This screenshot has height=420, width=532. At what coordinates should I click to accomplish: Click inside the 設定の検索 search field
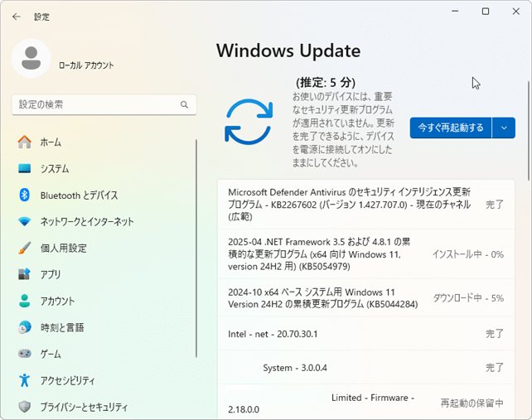(91, 104)
